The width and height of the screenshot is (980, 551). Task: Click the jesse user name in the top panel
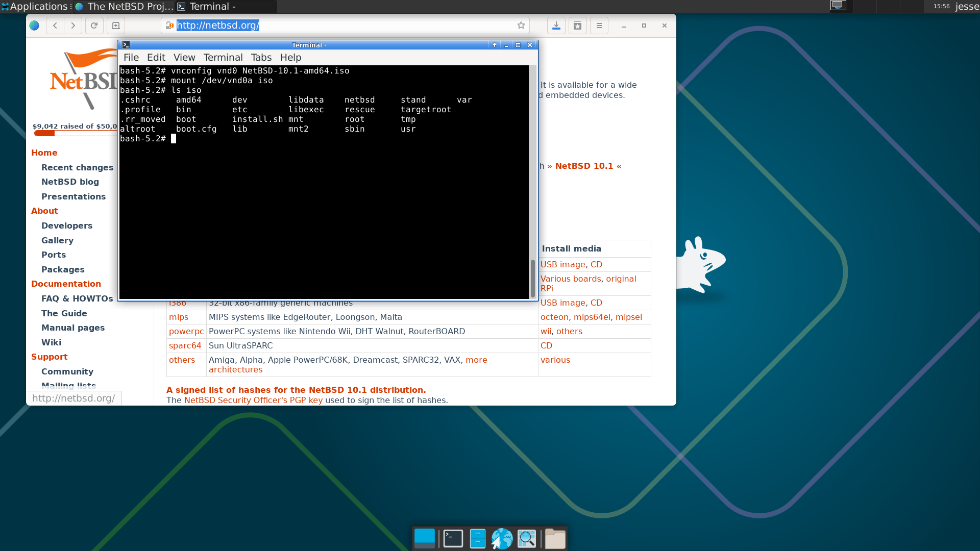coord(967,6)
